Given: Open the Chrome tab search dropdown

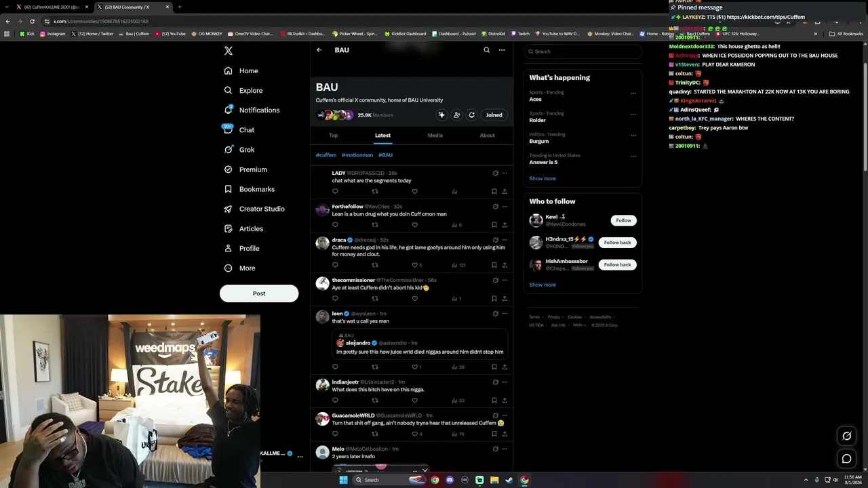Looking at the screenshot, I should pyautogui.click(x=5, y=7).
